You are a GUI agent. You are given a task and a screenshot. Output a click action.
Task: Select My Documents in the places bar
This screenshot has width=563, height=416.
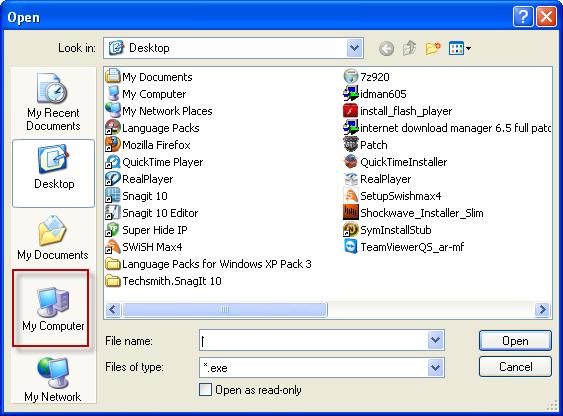click(53, 238)
